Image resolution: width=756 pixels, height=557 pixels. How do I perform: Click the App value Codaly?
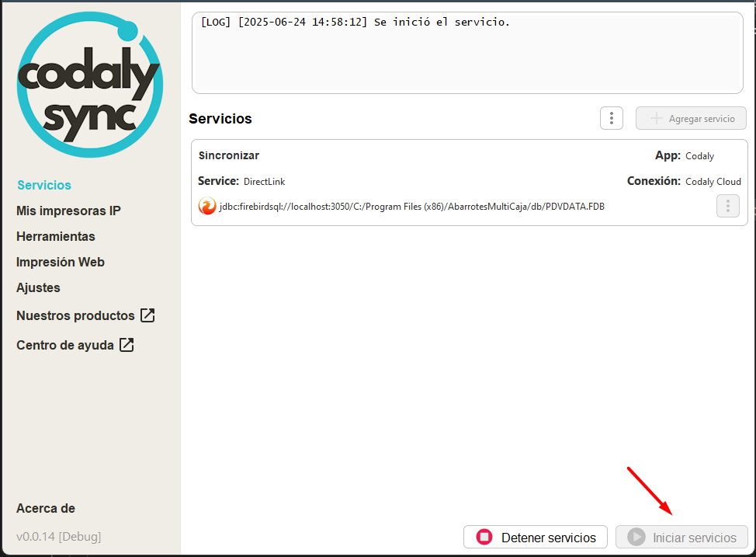pyautogui.click(x=699, y=156)
